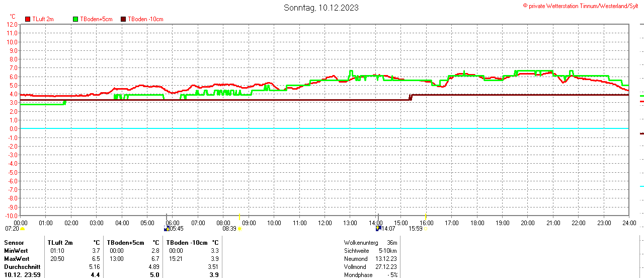Screen dimensions: 644x278
Task: Click the Sonntag, 10.12.2023 chart title
Action: [321, 8]
